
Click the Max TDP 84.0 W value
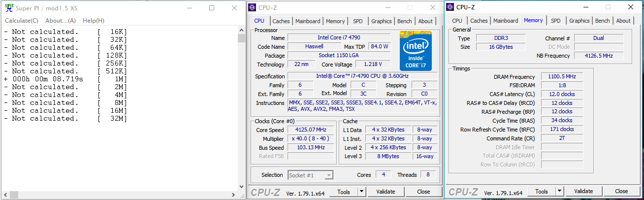(x=379, y=46)
